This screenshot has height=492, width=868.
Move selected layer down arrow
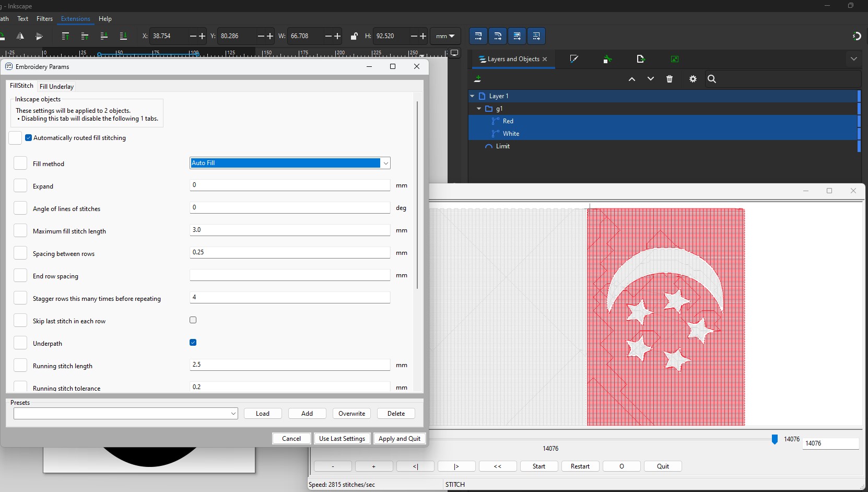651,79
